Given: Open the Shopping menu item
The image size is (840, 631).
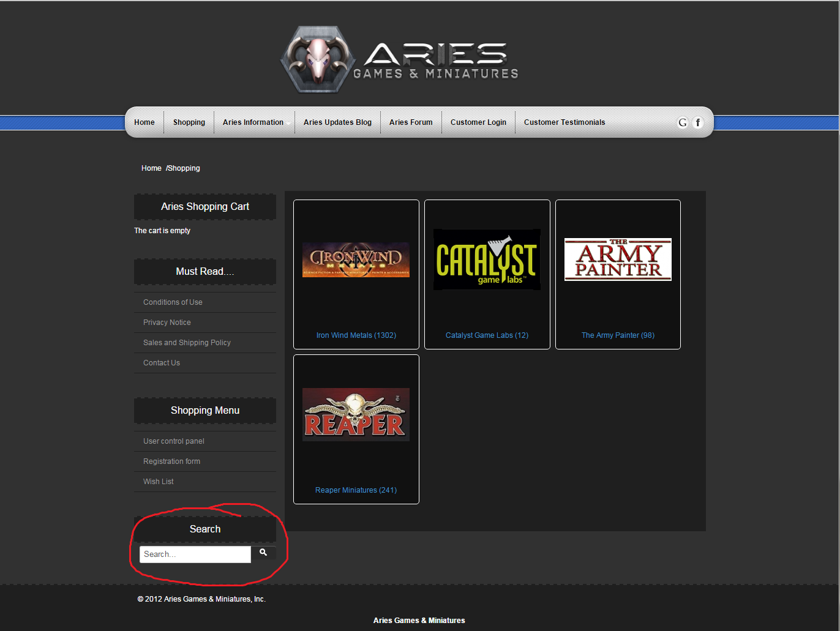Looking at the screenshot, I should pyautogui.click(x=189, y=122).
